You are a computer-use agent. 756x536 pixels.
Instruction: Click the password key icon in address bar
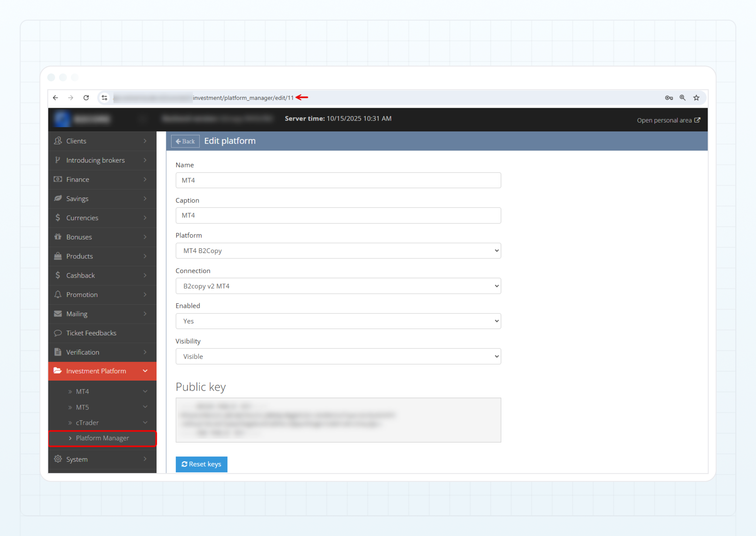(x=669, y=98)
